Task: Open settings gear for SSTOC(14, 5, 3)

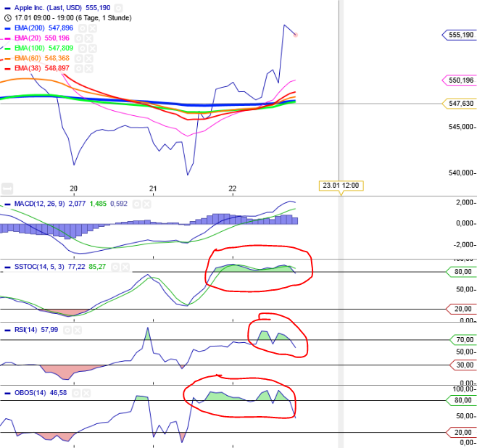Action: tap(115, 267)
